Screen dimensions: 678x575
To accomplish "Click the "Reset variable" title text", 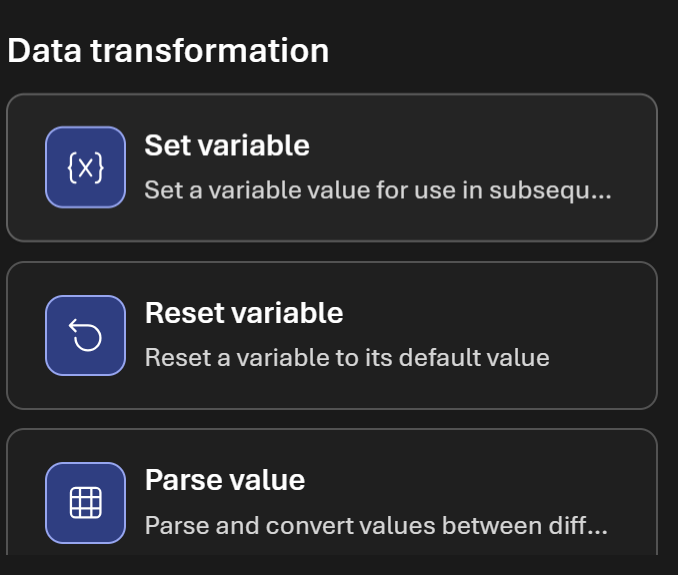I will click(x=244, y=313).
